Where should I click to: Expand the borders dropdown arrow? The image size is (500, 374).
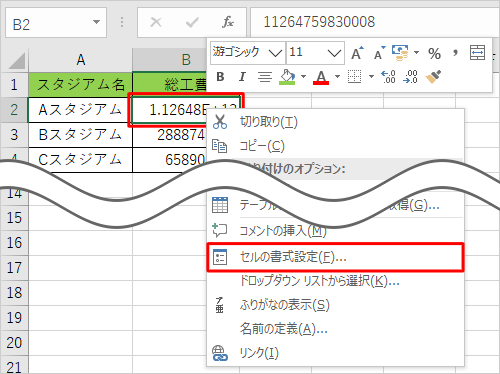[x=371, y=77]
